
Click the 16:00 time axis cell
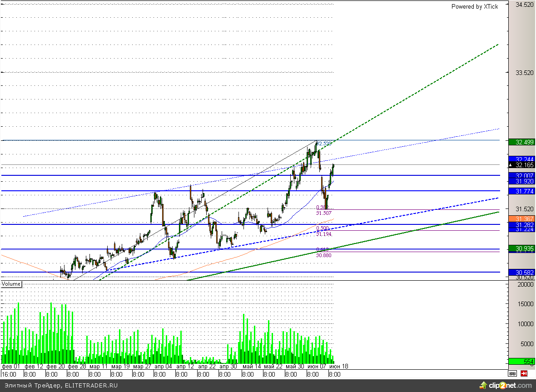(x=9, y=374)
